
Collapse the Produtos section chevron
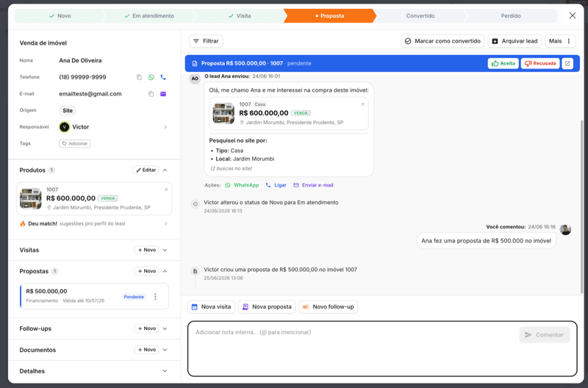pos(165,170)
